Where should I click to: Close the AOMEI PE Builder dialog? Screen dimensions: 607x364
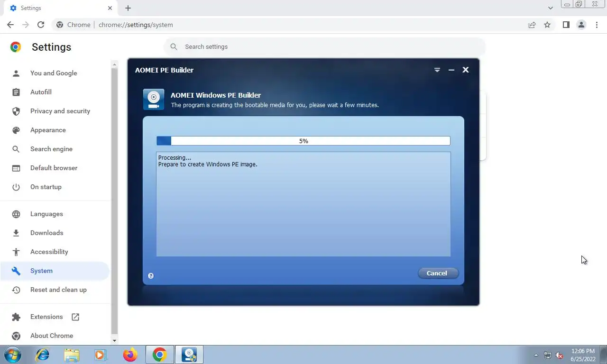click(466, 70)
